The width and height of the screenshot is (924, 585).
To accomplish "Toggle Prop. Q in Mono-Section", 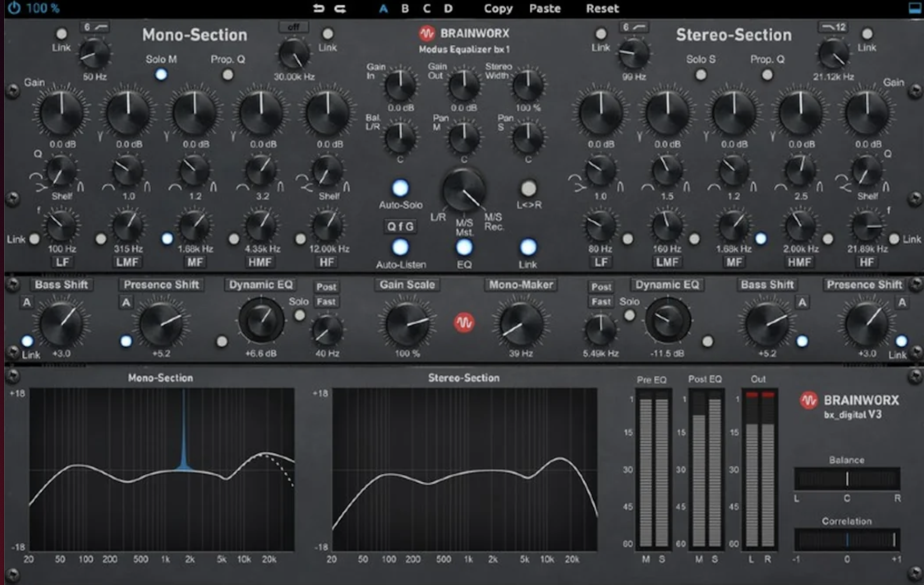I will click(228, 75).
